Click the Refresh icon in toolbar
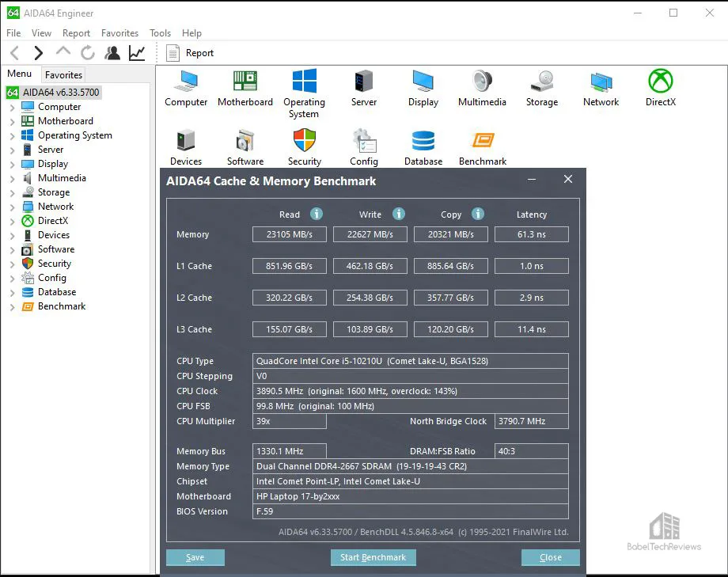The width and height of the screenshot is (728, 577). (87, 53)
